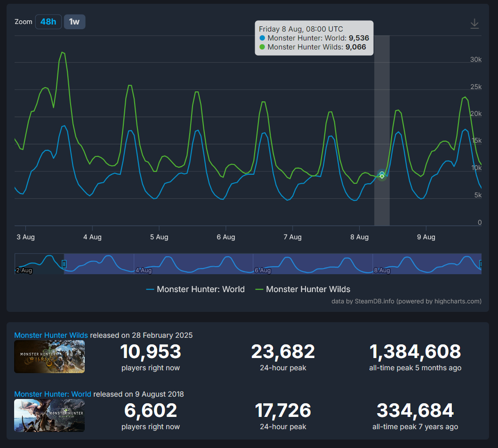Click the tooltip value '9,066' for Wilds

pyautogui.click(x=356, y=47)
